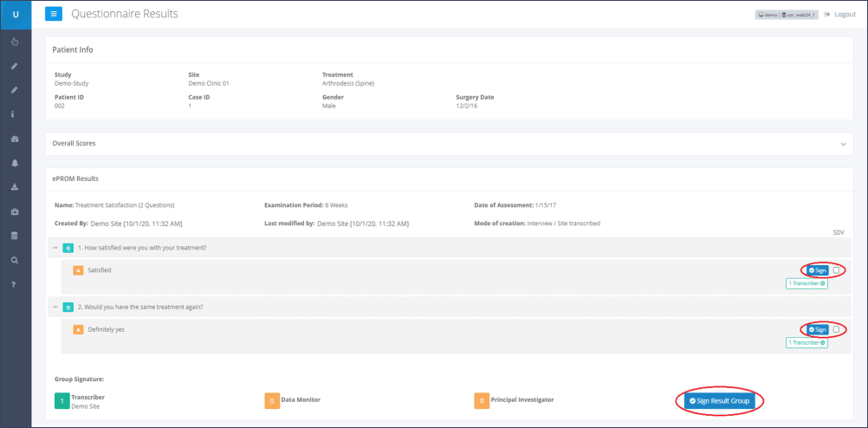The height and width of the screenshot is (428, 868).
Task: Open notifications bell in sidebar
Action: (x=15, y=163)
